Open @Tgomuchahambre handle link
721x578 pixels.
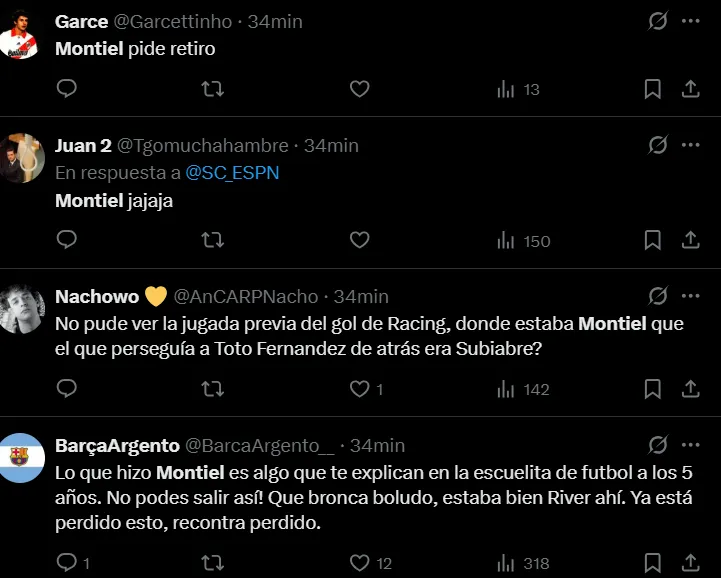click(x=203, y=145)
